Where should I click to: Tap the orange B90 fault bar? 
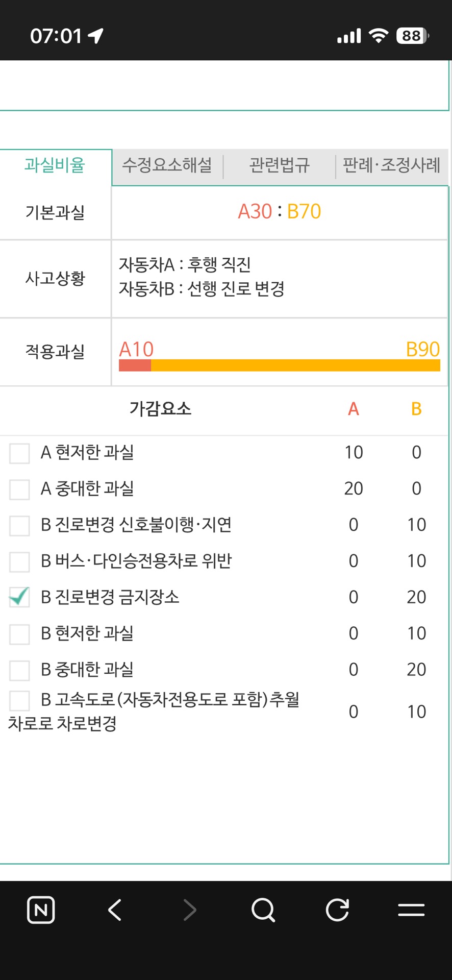[295, 365]
